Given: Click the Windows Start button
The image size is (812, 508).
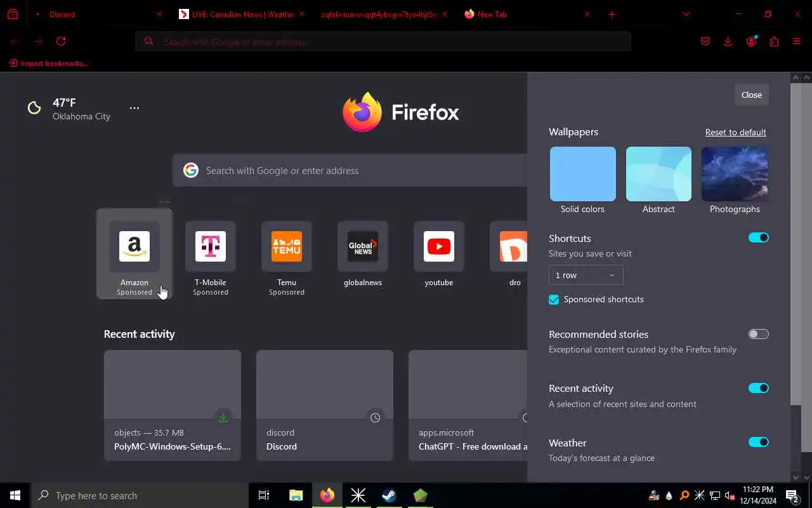Looking at the screenshot, I should pyautogui.click(x=15, y=495).
